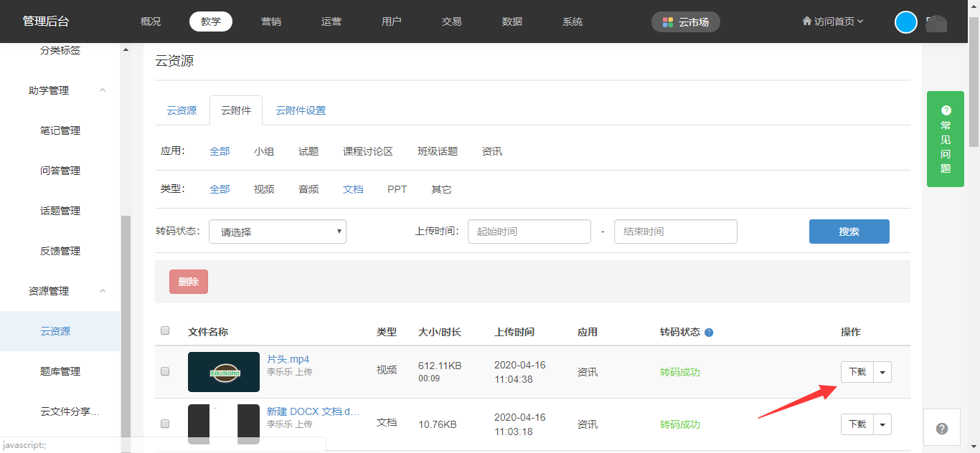
Task: Click the 新建 DOCX 文档 file thumbnail
Action: [x=224, y=424]
